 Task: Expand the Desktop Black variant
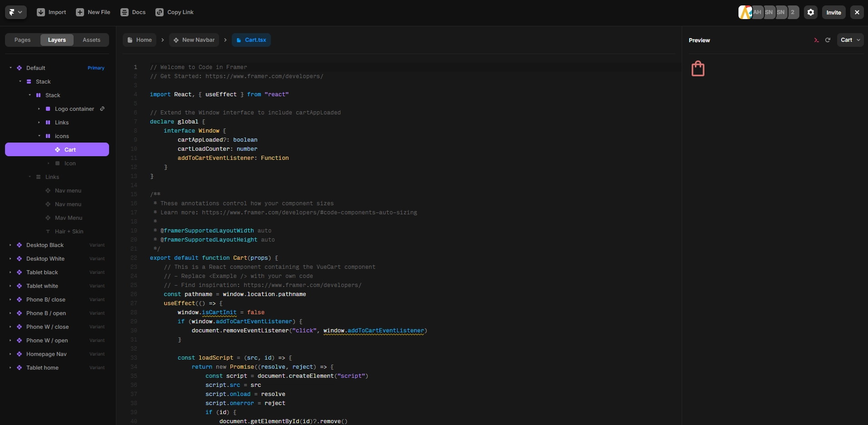10,245
